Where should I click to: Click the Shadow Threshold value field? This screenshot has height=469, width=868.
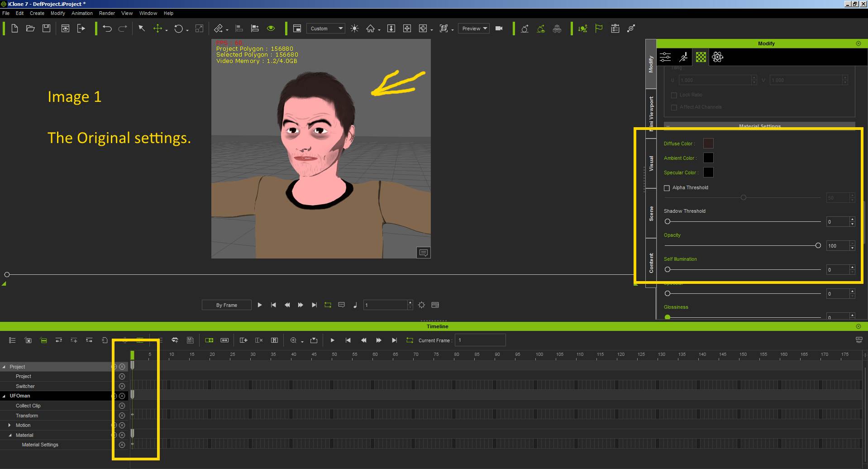(x=837, y=222)
